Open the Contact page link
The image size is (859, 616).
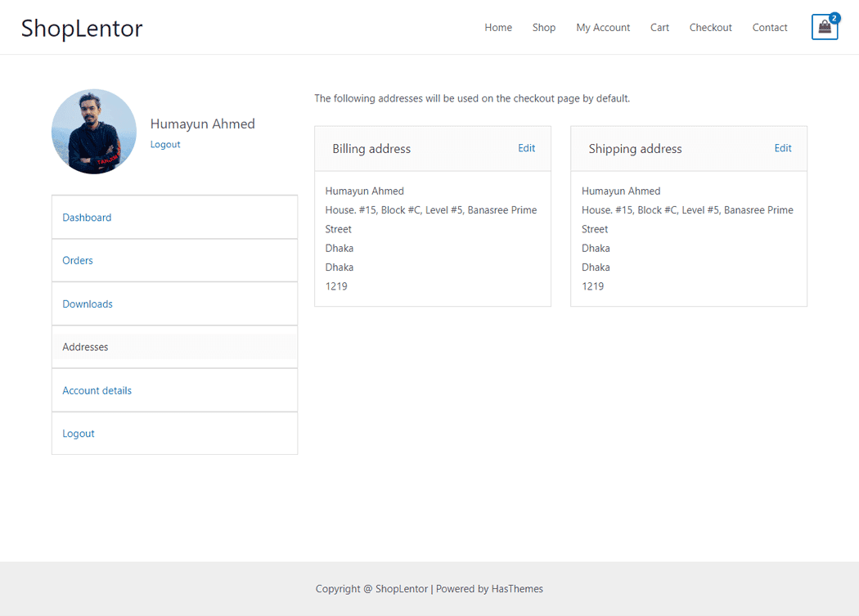769,28
